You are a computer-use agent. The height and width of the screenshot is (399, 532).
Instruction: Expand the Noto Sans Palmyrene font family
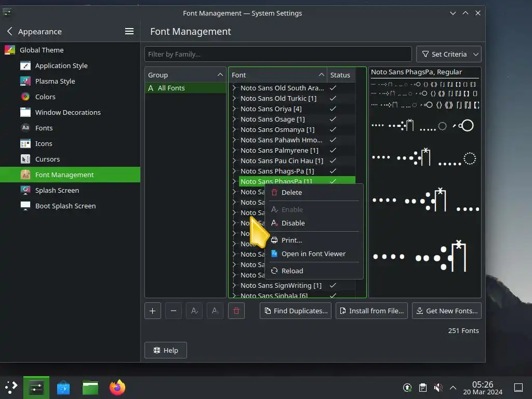(x=234, y=150)
